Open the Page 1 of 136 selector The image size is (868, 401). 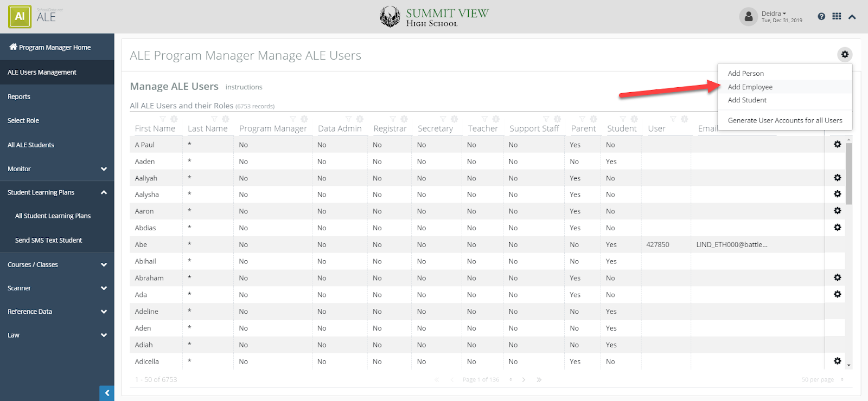[x=487, y=380]
